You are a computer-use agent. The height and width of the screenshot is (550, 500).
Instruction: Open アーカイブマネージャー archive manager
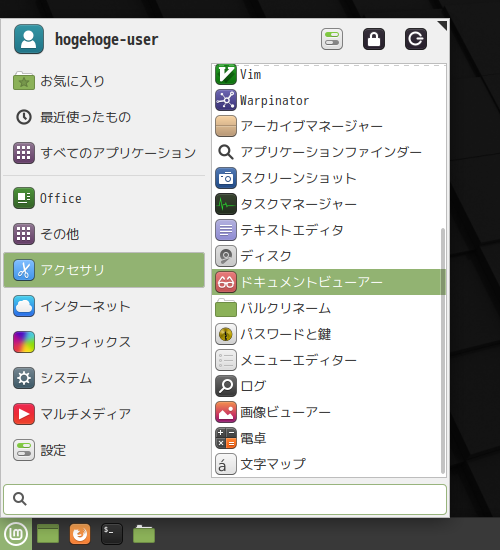pyautogui.click(x=328, y=126)
